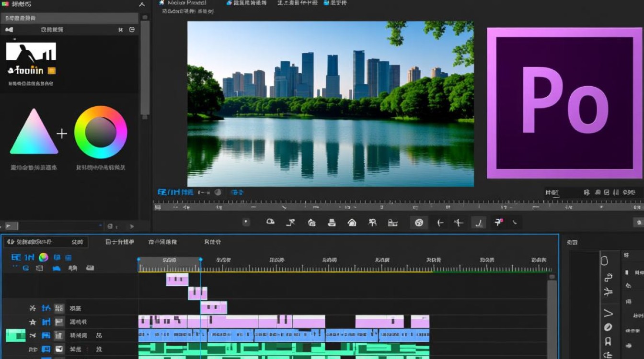Image resolution: width=644 pixels, height=359 pixels.
Task: Click the rounded rectangle tool atop the right tool strip
Action: tap(604, 260)
